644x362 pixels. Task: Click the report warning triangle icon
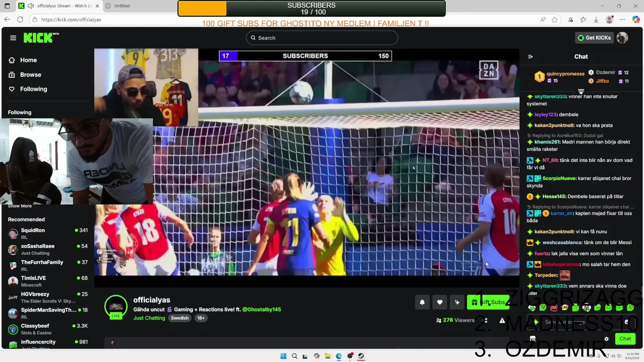(502, 320)
